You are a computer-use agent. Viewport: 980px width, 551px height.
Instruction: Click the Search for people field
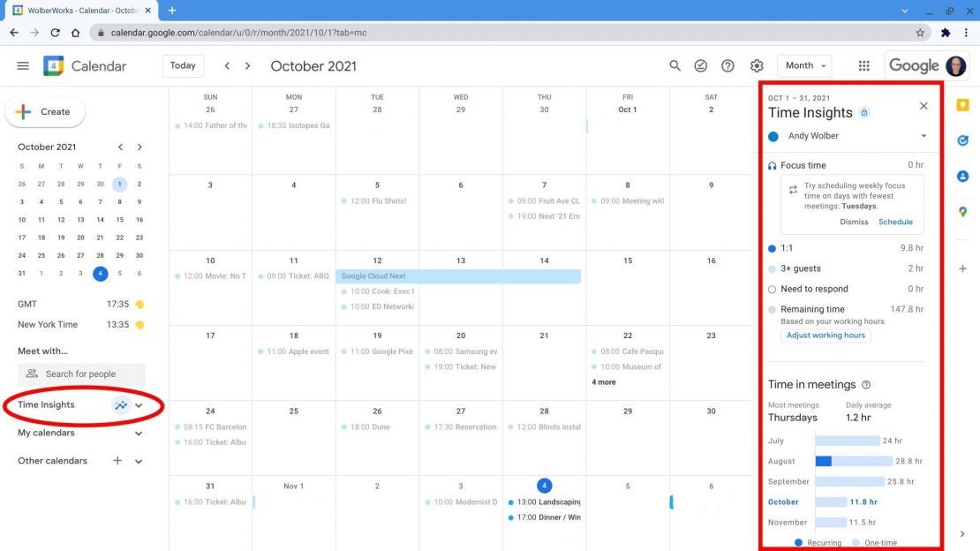(81, 374)
